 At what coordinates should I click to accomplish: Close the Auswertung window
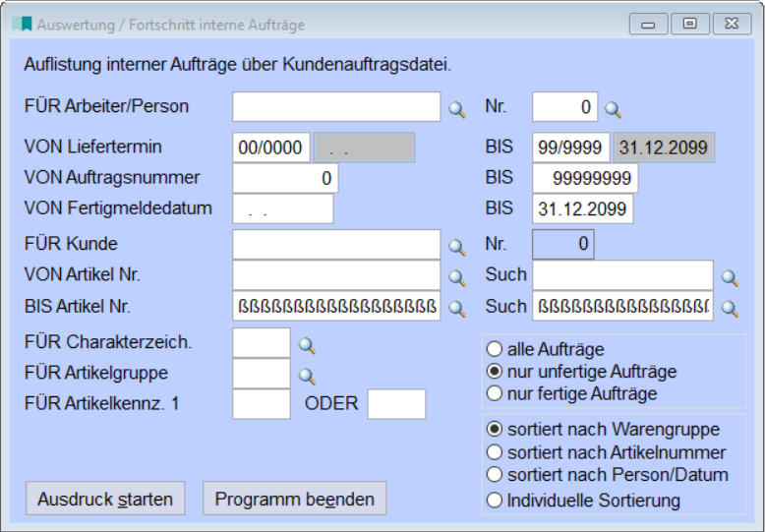pos(732,24)
